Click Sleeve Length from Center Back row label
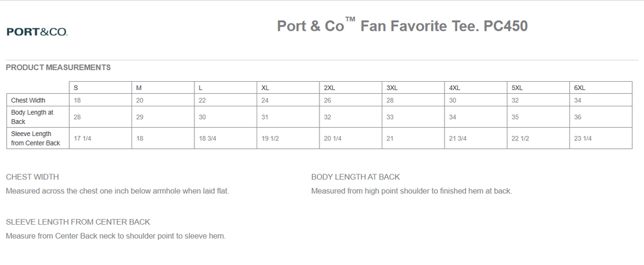Viewport: 644px width, 265px height. click(x=35, y=138)
